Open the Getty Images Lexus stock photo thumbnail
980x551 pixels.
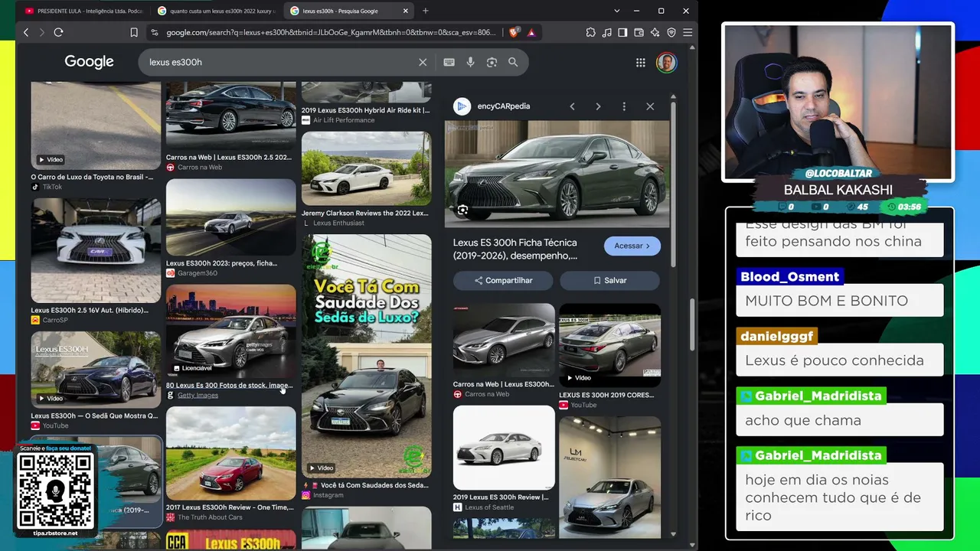pyautogui.click(x=230, y=331)
